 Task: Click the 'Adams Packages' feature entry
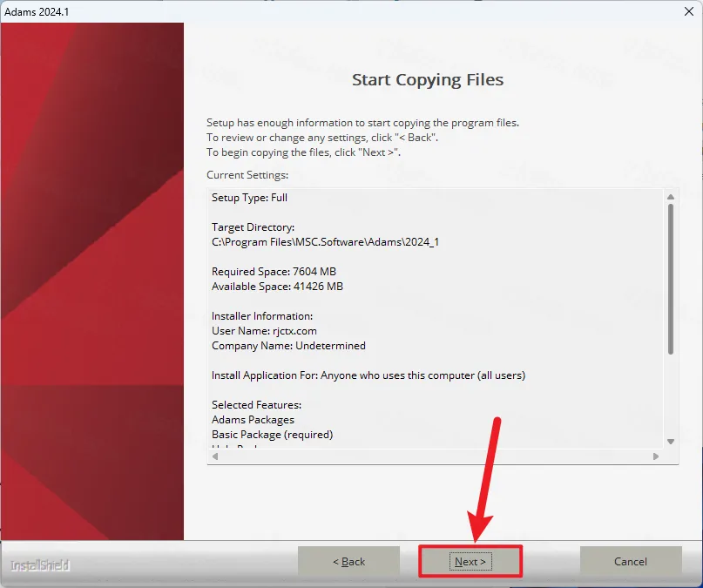click(253, 420)
